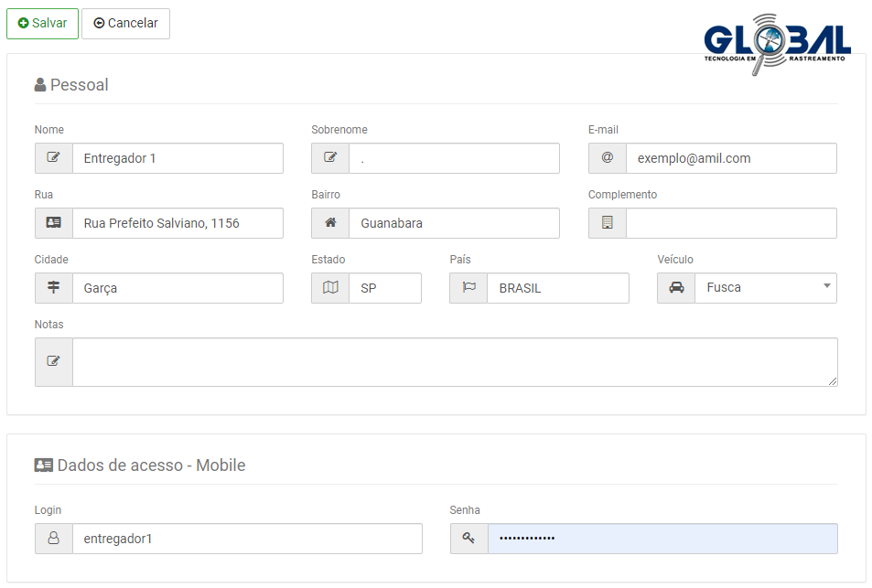Click the user icon beside Login
This screenshot has height=588, width=872.
click(53, 539)
